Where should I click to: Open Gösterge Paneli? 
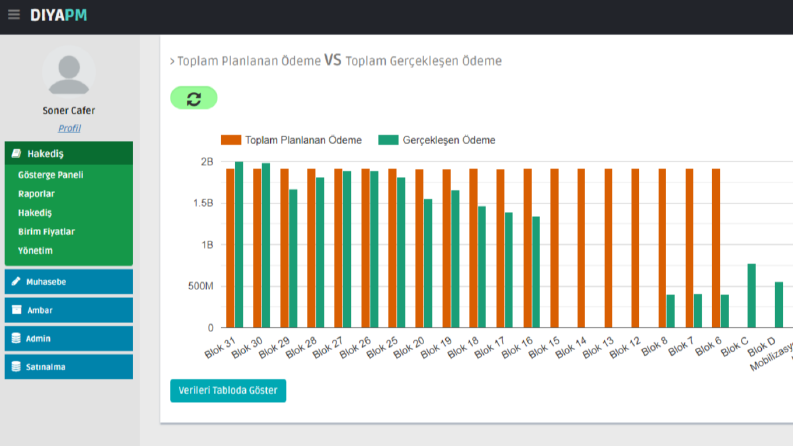point(51,175)
